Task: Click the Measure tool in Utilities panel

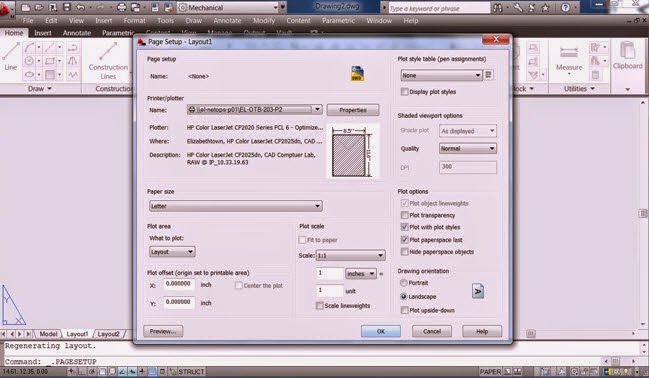Action: click(569, 58)
